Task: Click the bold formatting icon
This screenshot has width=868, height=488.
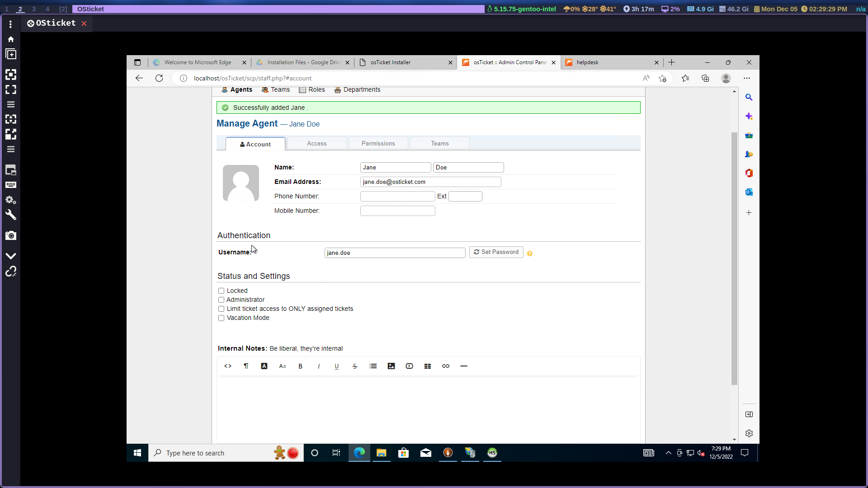Action: coord(301,366)
